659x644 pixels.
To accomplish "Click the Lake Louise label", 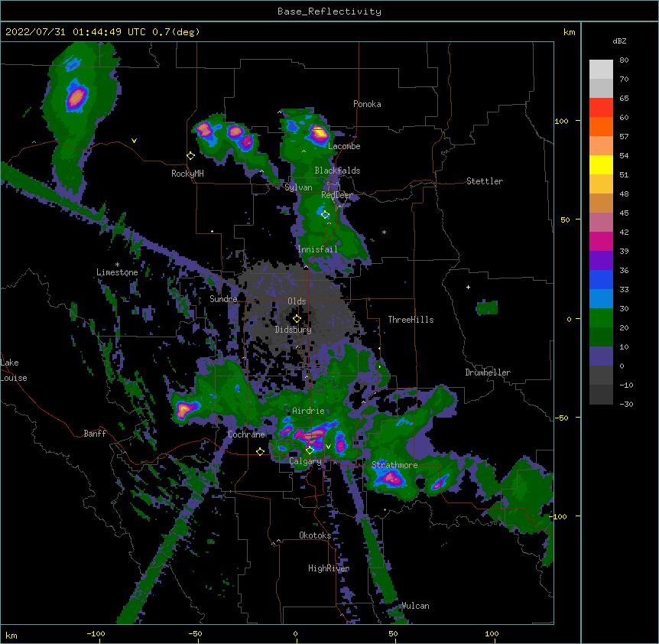I will click(x=14, y=370).
